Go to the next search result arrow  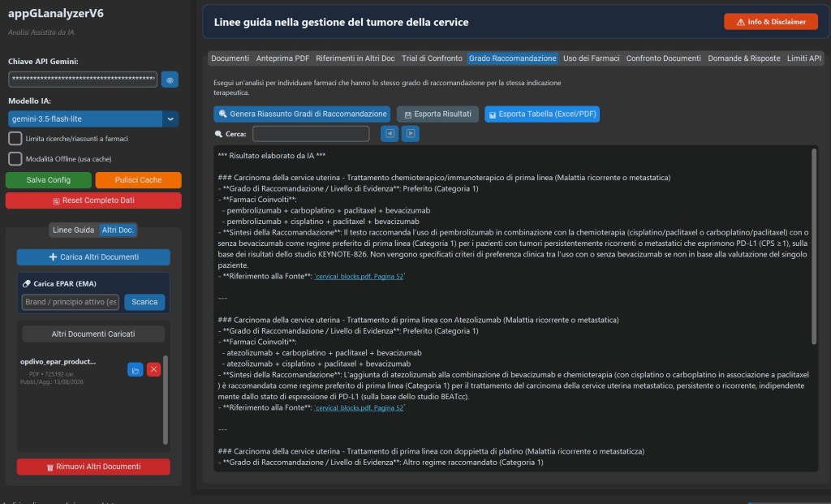pyautogui.click(x=410, y=134)
